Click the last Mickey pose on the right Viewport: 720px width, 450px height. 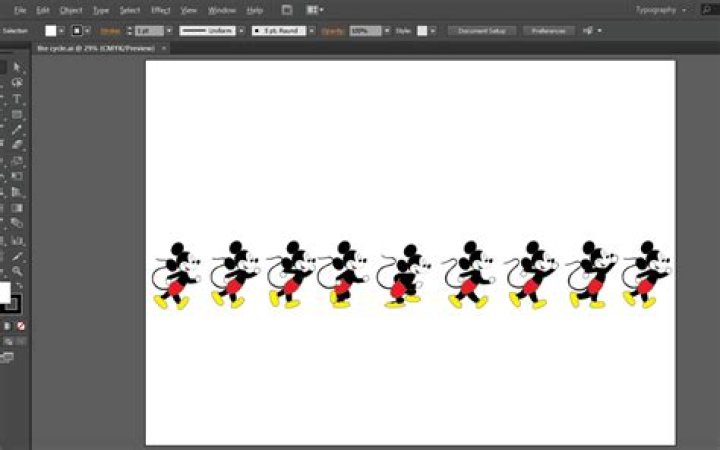click(x=647, y=275)
